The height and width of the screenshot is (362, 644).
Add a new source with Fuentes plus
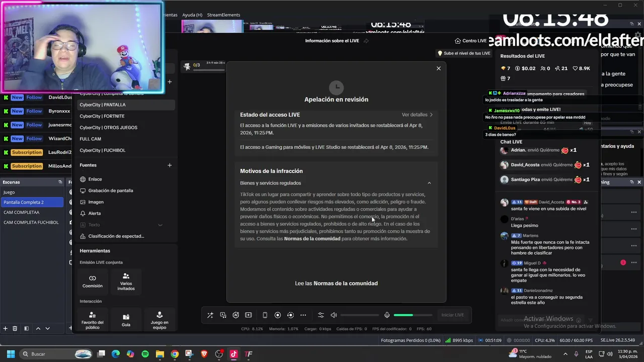[170, 165]
